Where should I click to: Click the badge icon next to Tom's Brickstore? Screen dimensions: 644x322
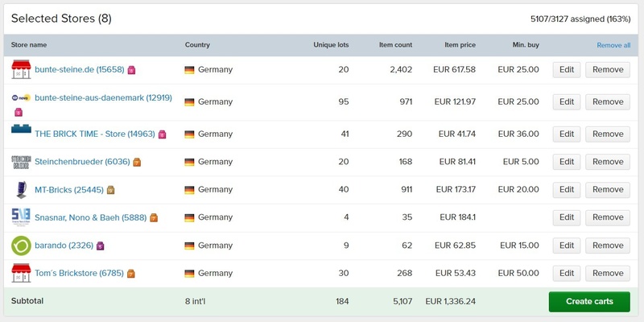tap(131, 274)
